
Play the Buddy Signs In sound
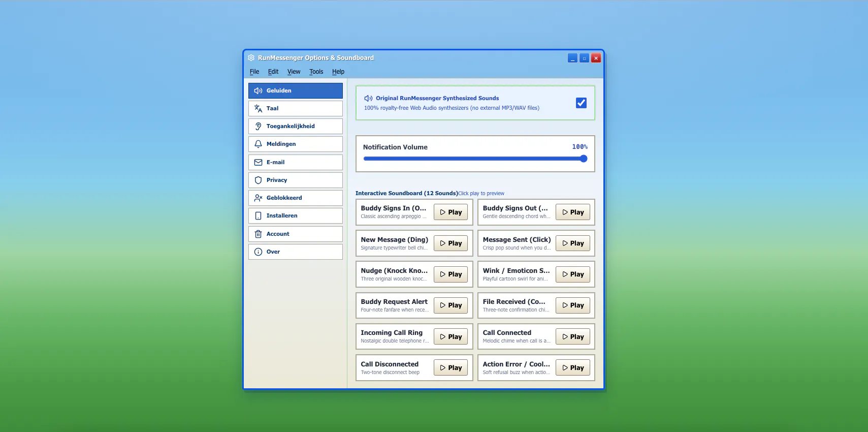(x=451, y=212)
